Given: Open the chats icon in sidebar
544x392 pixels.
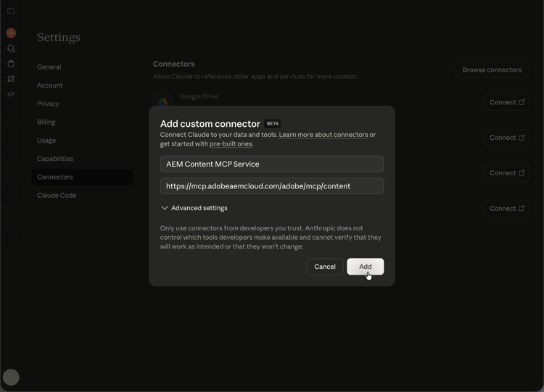Looking at the screenshot, I should (x=11, y=49).
